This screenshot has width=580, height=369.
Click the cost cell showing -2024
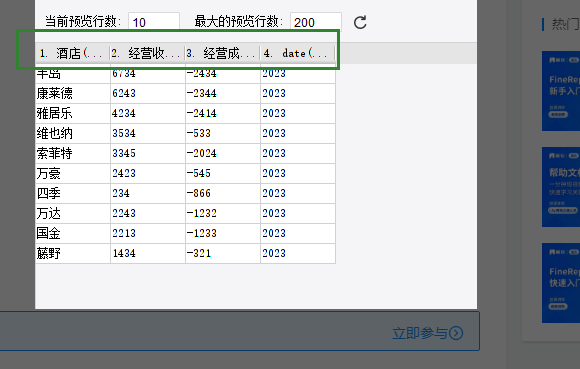pos(223,153)
